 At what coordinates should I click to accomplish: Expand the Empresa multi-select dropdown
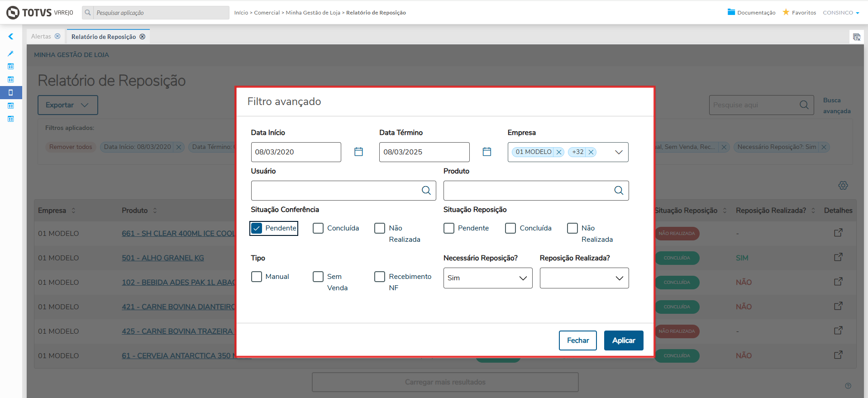click(x=619, y=152)
